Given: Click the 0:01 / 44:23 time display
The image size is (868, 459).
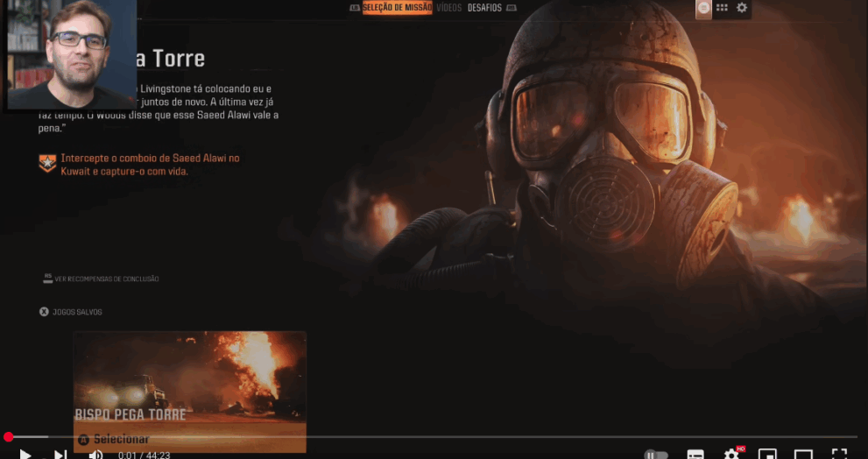Looking at the screenshot, I should [144, 455].
